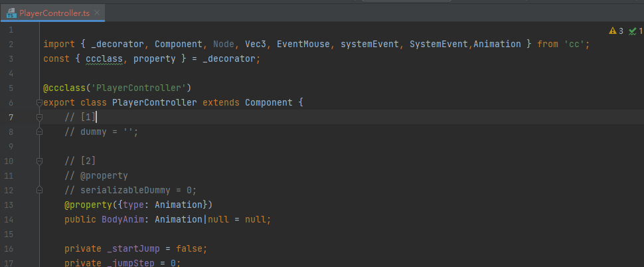The image size is (644, 267).
Task: Click the yellow warning triangle indicator
Action: [613, 31]
